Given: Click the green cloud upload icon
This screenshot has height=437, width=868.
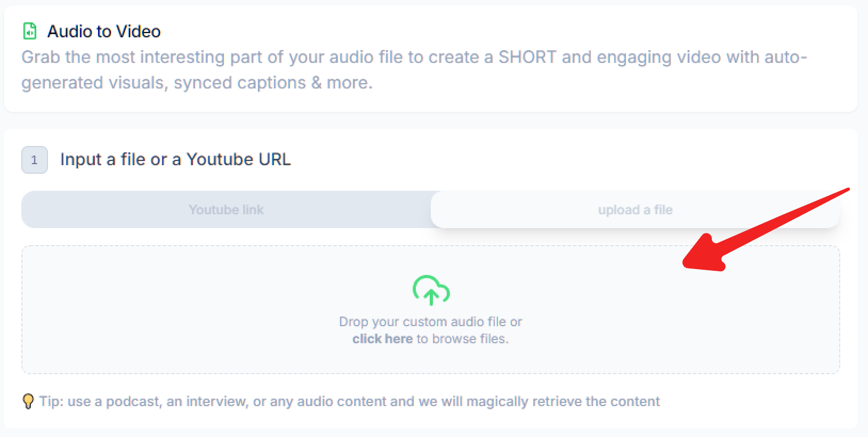Looking at the screenshot, I should 431,290.
